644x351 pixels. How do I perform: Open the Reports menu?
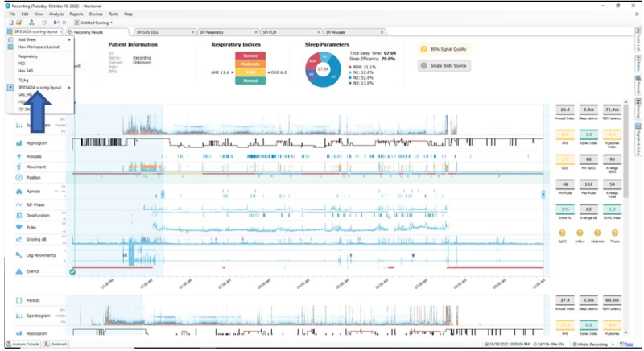point(76,14)
